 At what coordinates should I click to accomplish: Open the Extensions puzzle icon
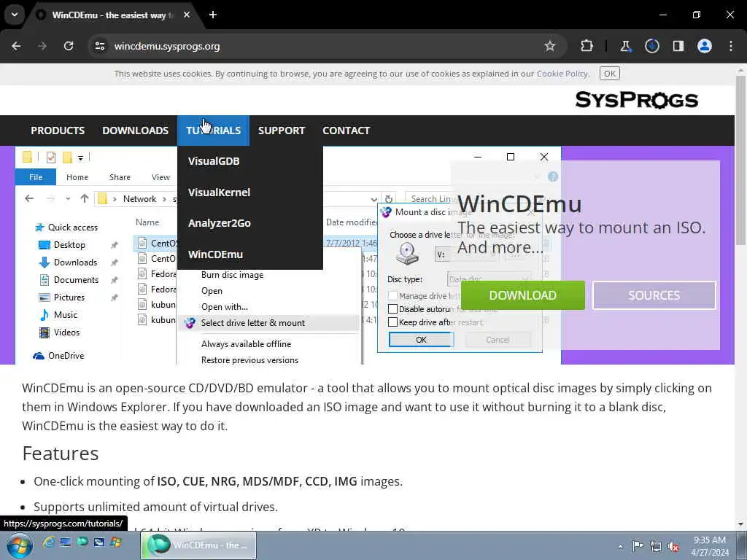tap(587, 46)
